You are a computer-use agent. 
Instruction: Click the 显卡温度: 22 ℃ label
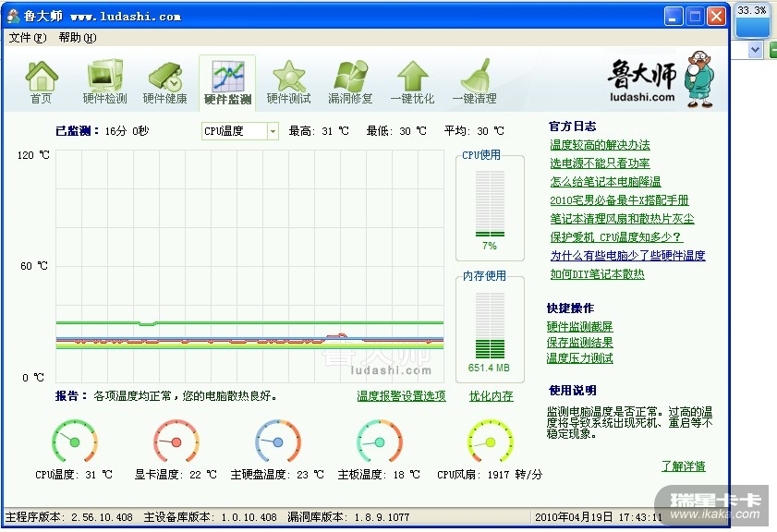point(176,475)
